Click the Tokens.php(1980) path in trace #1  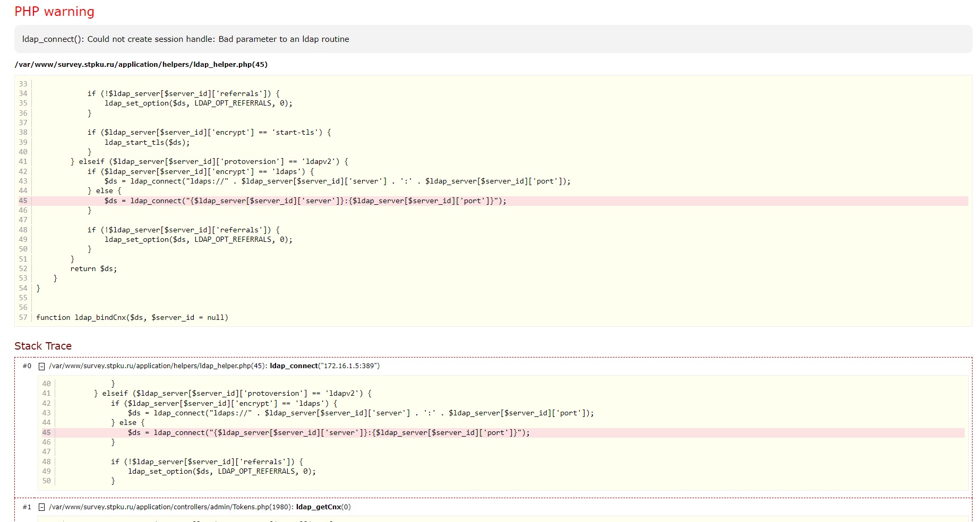coord(171,507)
